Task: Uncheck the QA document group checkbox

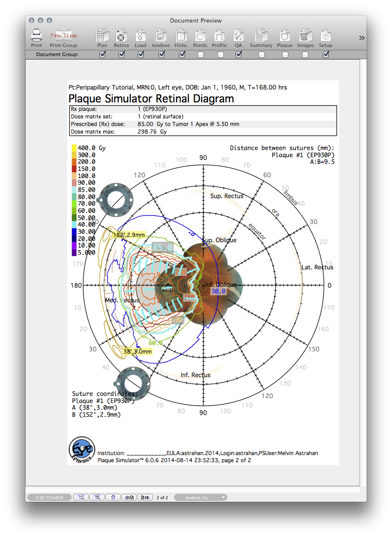Action: 239,55
